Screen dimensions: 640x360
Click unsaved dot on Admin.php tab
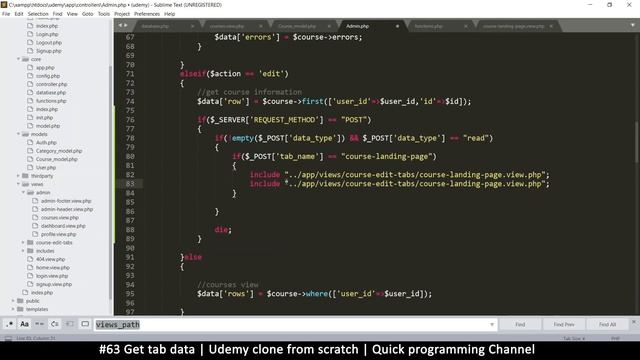(397, 26)
